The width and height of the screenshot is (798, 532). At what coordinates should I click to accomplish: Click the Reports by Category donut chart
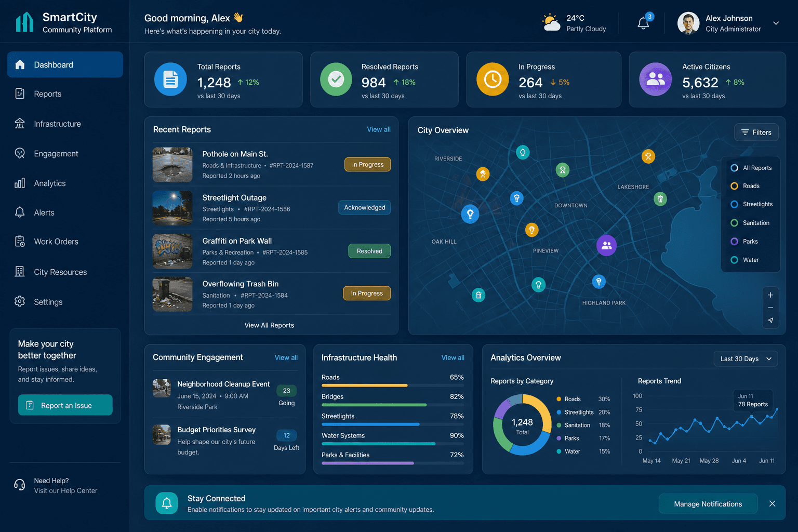(522, 425)
